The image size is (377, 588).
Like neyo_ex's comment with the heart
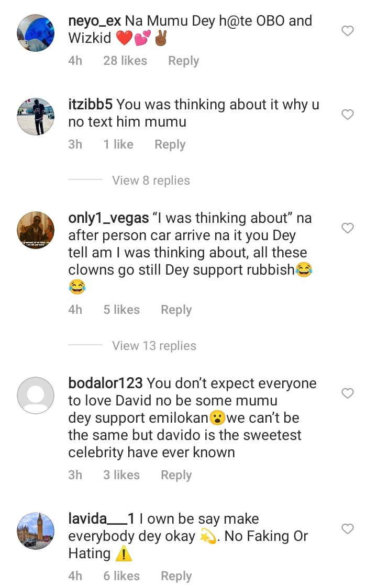tap(348, 31)
